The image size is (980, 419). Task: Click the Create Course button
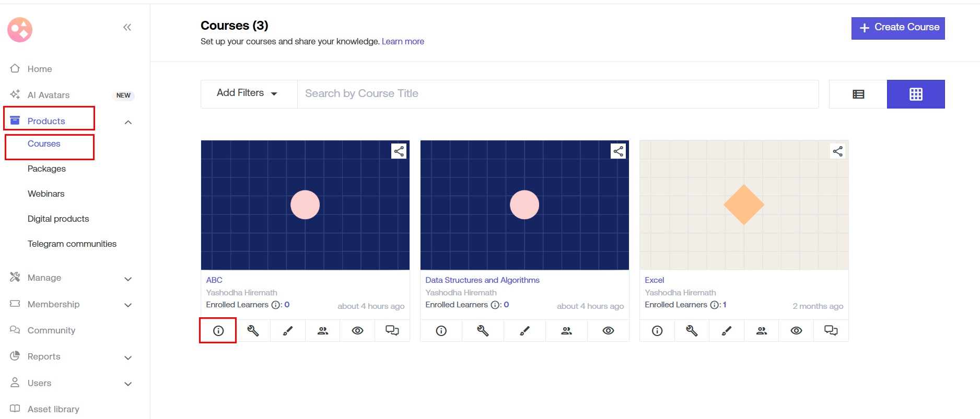[897, 28]
